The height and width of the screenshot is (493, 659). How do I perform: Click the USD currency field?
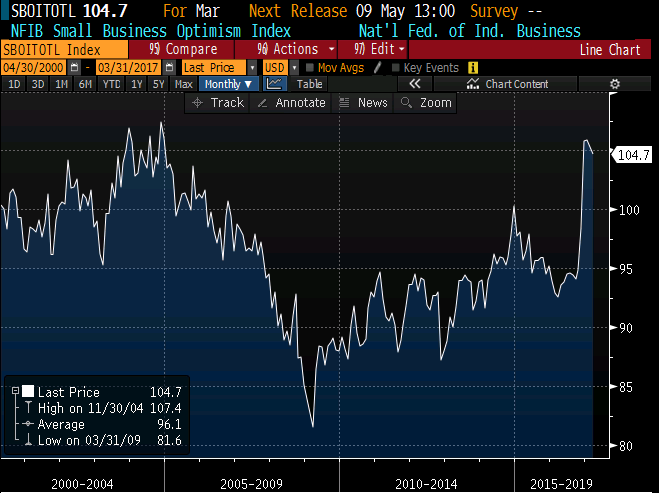point(276,68)
